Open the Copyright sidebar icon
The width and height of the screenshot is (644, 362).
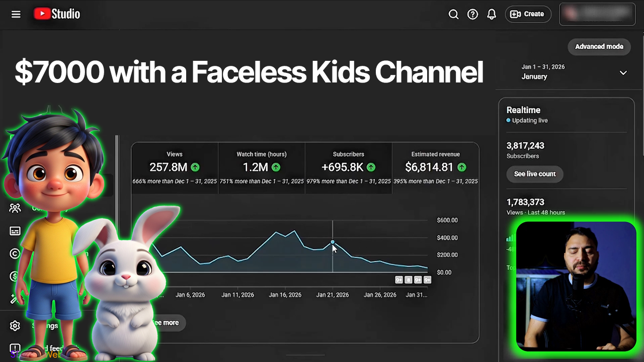coord(15,253)
